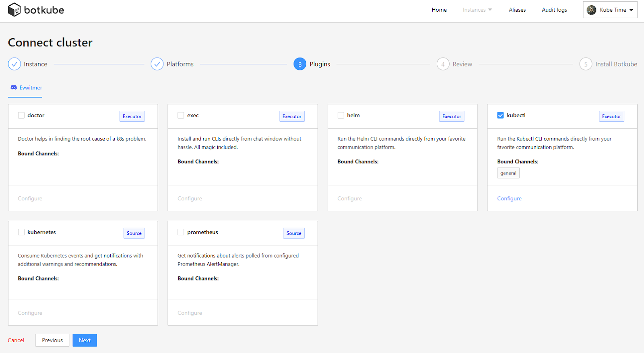Click the Platforms step checkmark circle

coord(157,64)
